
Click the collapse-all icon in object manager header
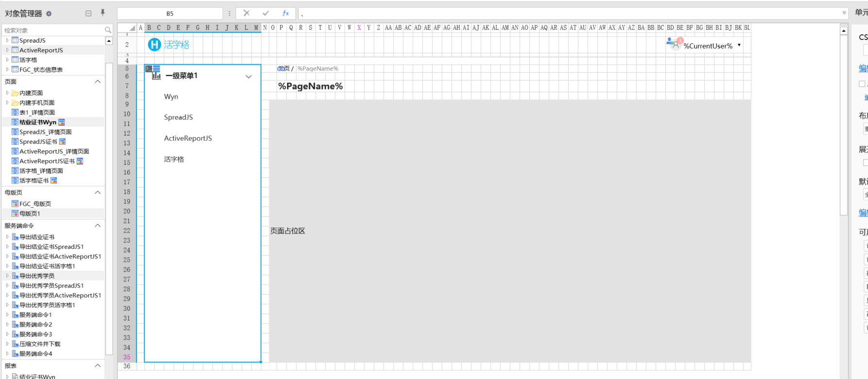[88, 14]
